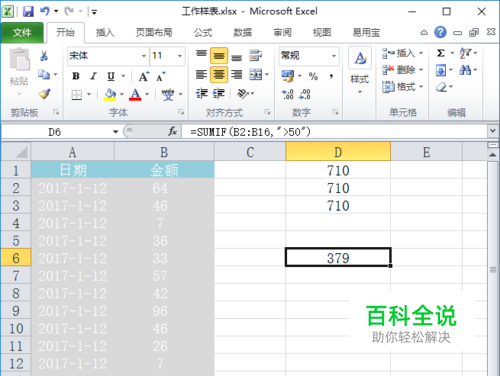Toggle Align Text Right
The width and height of the screenshot is (500, 376).
point(236,75)
